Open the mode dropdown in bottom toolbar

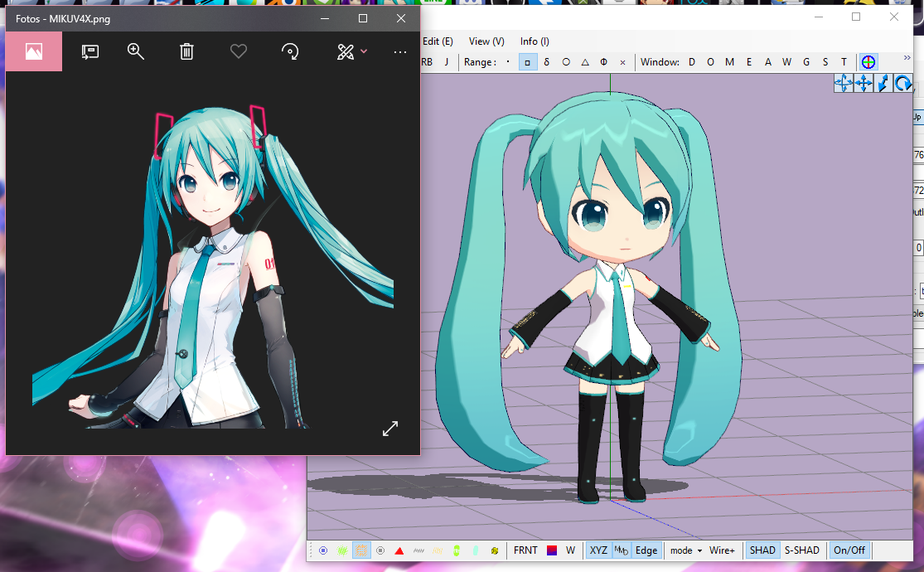(686, 550)
